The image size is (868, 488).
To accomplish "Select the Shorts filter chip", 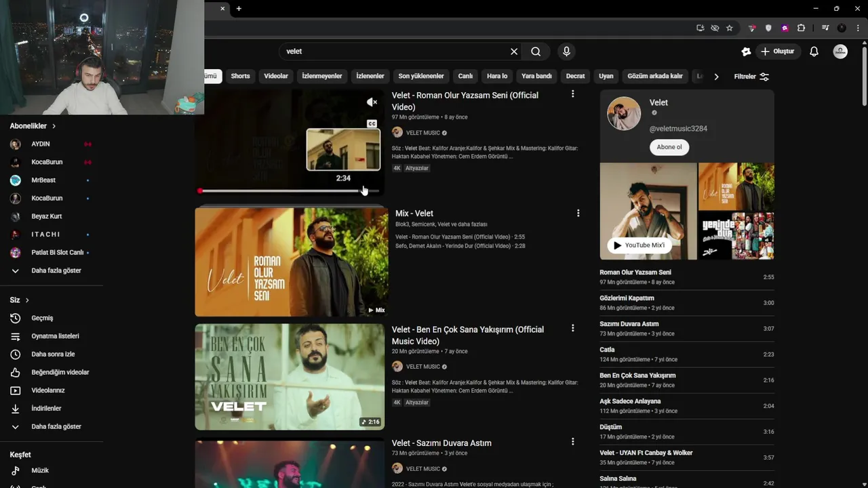I will pyautogui.click(x=240, y=76).
